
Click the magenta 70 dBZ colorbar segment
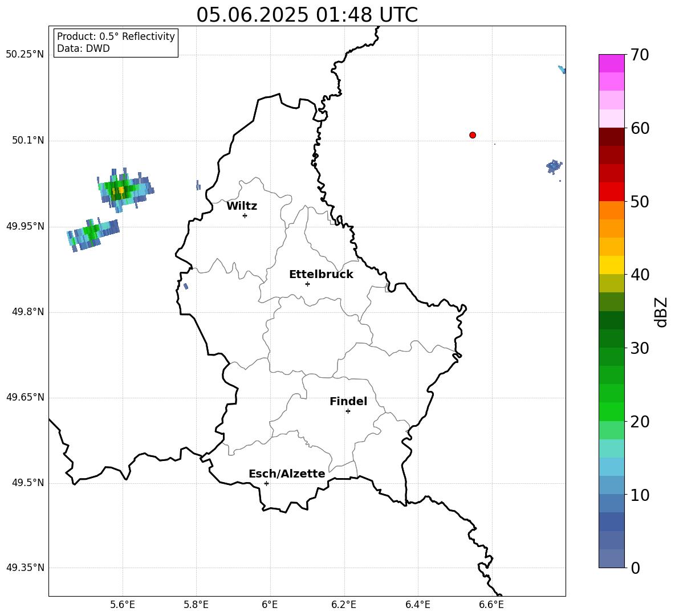click(x=611, y=63)
